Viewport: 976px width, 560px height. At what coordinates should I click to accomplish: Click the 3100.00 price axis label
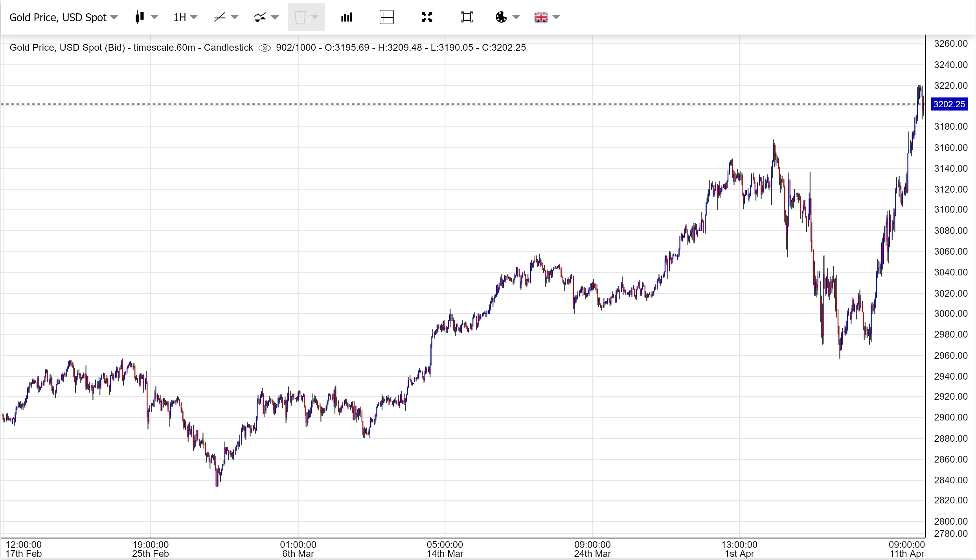950,209
